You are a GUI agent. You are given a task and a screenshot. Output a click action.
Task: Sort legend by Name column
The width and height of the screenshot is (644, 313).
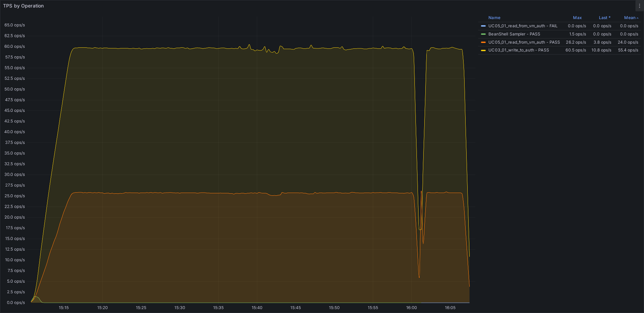(494, 18)
